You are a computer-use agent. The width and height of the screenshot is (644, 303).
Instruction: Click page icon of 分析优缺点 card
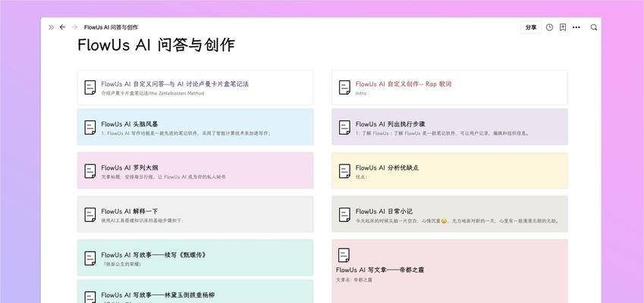[344, 171]
